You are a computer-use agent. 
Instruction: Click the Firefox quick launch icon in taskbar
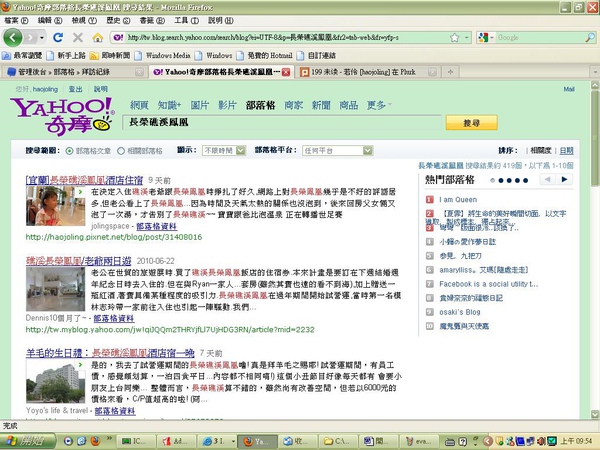tap(95, 441)
